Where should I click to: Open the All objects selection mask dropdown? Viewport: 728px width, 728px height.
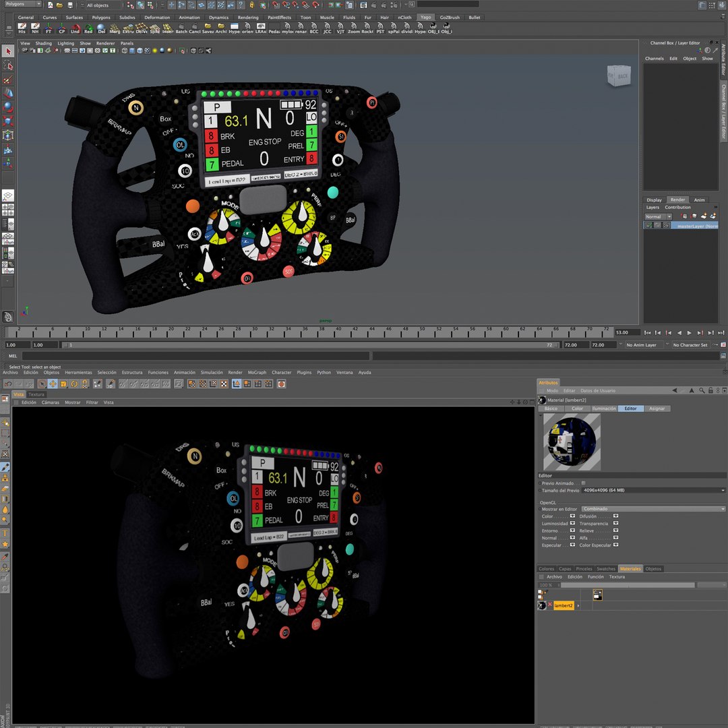[x=104, y=5]
